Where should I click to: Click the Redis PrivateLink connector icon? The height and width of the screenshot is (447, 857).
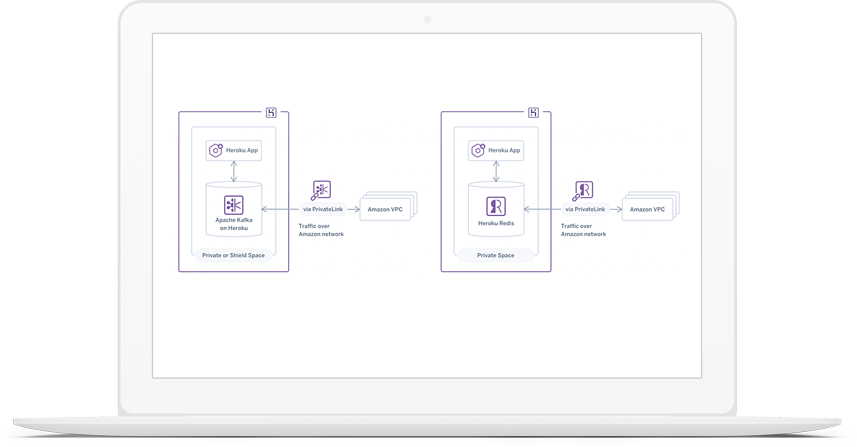tap(583, 191)
